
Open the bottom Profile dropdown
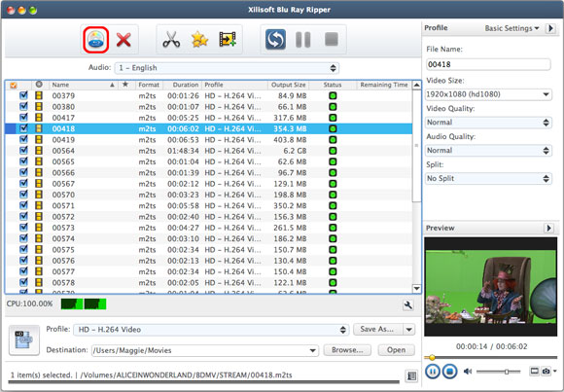(x=211, y=330)
